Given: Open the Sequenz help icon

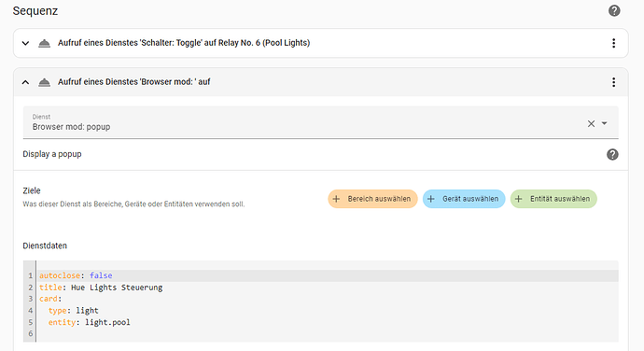Looking at the screenshot, I should [614, 10].
